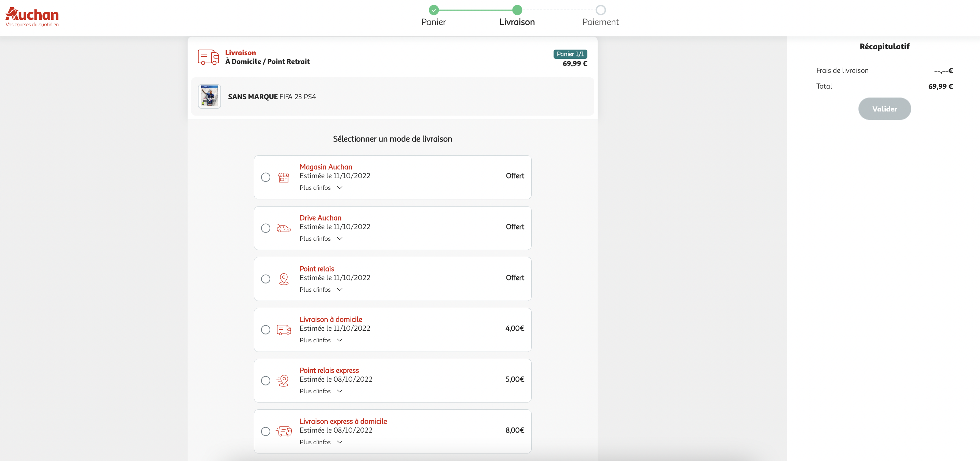Choose Point relais express radio option

266,381
